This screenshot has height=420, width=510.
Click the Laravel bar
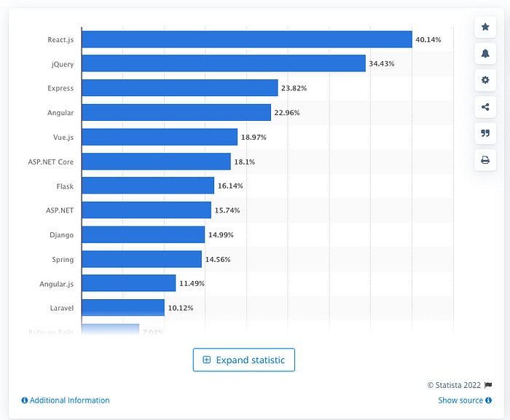[x=123, y=307]
